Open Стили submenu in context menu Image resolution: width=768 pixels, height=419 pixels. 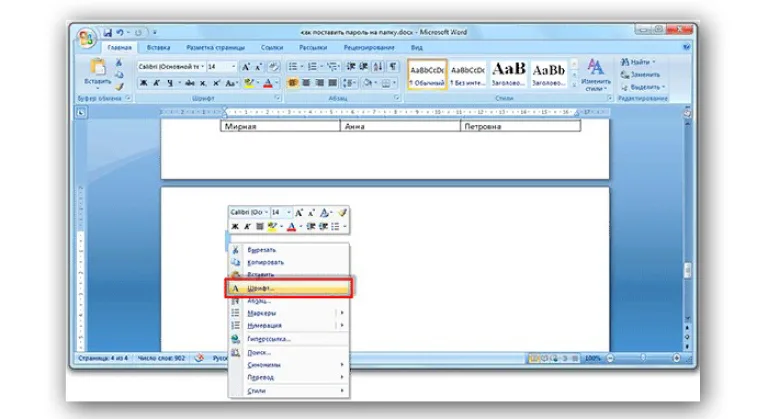click(x=288, y=391)
